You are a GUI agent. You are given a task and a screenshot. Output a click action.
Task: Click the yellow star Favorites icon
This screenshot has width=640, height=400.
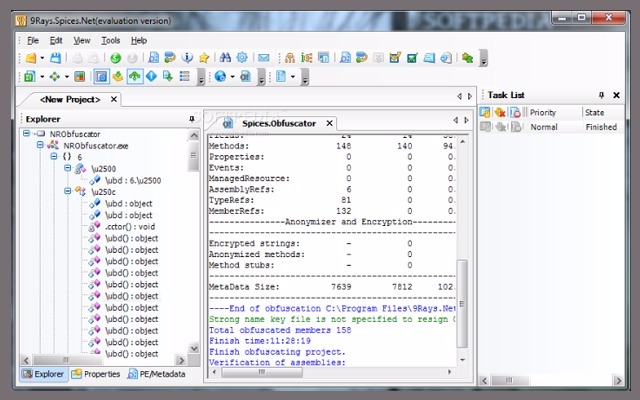(x=204, y=58)
